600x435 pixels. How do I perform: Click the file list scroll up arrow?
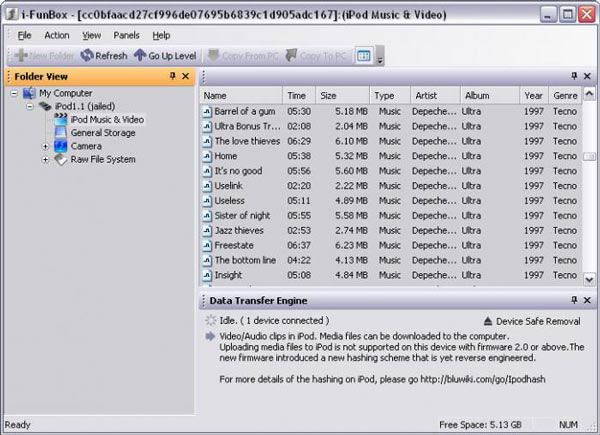coord(589,93)
